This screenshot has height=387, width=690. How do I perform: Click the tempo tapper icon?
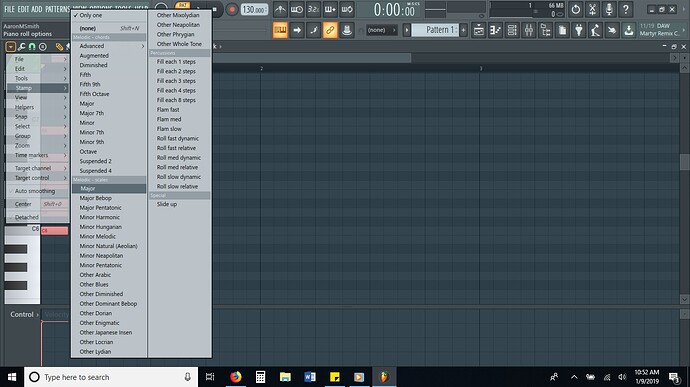(x=595, y=30)
